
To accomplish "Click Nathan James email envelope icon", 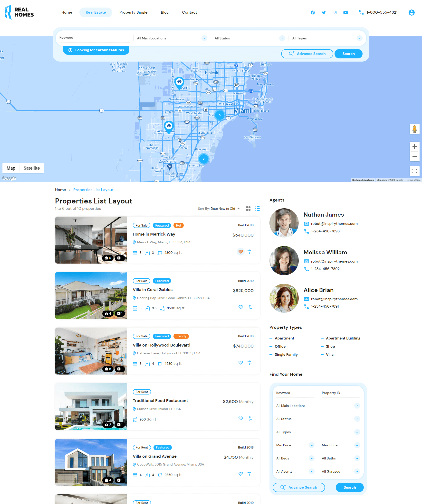I will click(x=307, y=224).
